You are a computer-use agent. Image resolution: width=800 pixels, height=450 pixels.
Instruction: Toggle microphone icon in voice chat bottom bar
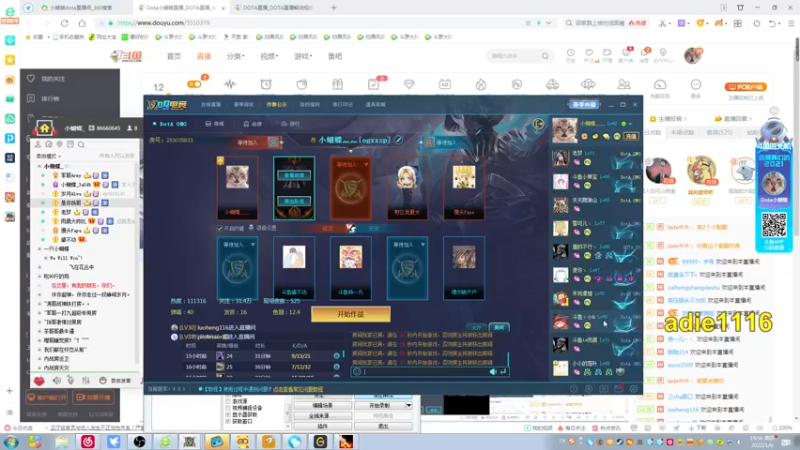(70, 381)
